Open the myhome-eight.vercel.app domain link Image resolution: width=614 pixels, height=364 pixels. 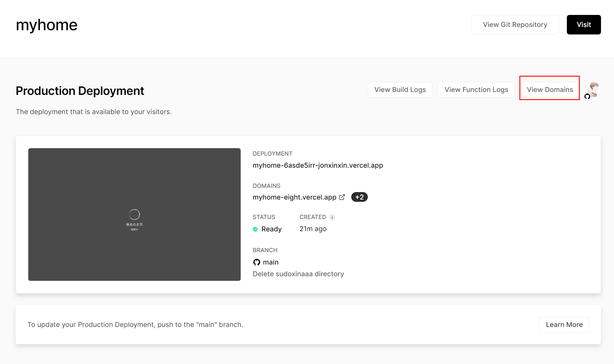pos(294,197)
